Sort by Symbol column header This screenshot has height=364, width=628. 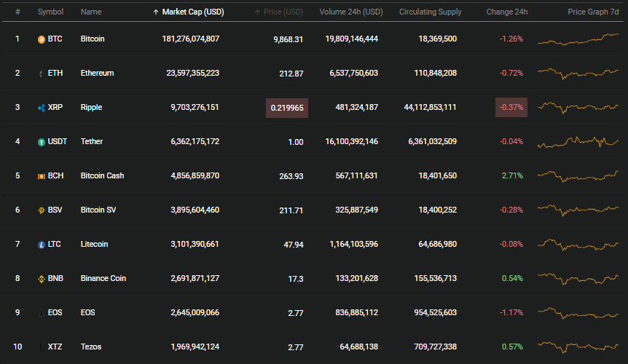pos(50,12)
